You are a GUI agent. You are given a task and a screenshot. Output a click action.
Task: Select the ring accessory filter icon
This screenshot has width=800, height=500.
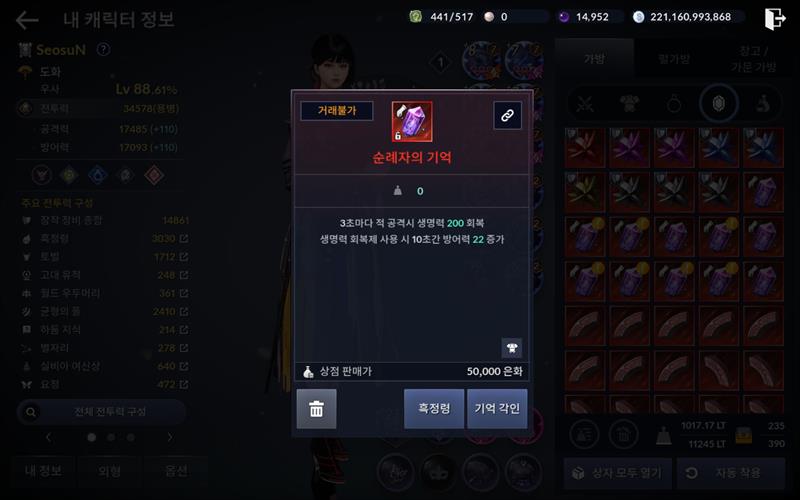[674, 104]
